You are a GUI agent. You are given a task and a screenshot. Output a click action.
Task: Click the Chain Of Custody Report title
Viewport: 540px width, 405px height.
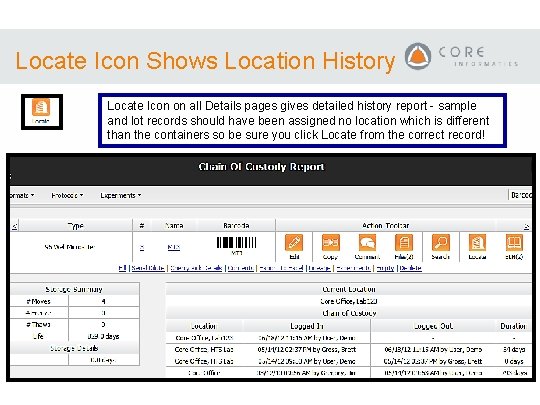[261, 167]
